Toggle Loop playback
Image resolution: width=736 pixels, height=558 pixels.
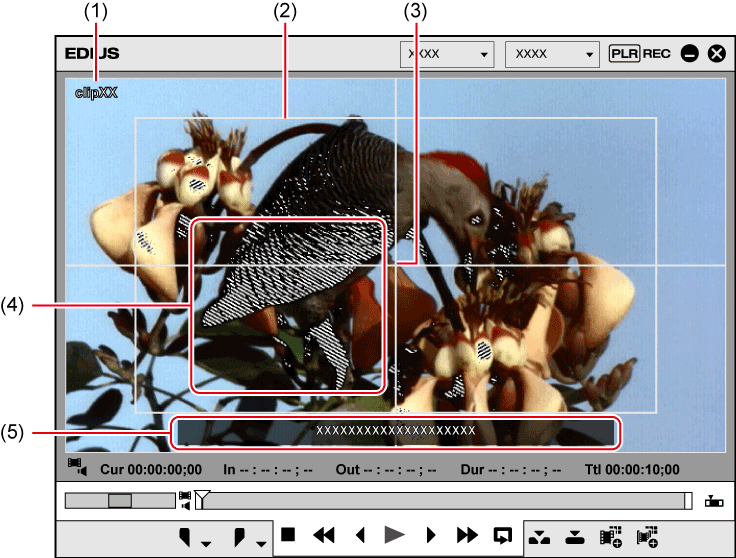[x=502, y=535]
